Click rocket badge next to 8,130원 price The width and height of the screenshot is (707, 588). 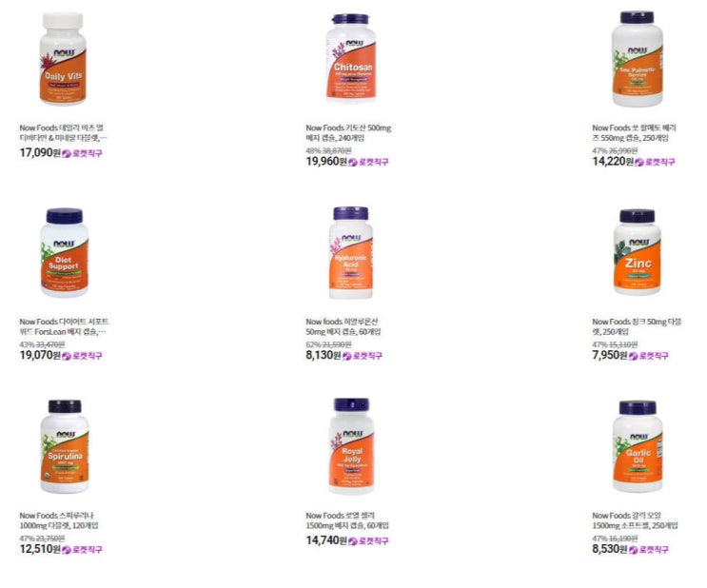coord(363,356)
